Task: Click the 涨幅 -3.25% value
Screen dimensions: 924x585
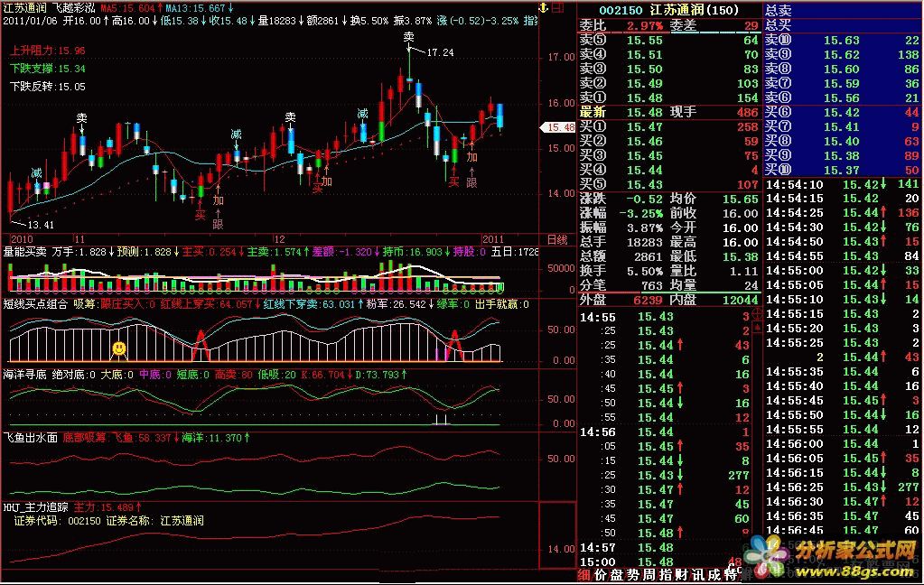Action: click(x=641, y=213)
